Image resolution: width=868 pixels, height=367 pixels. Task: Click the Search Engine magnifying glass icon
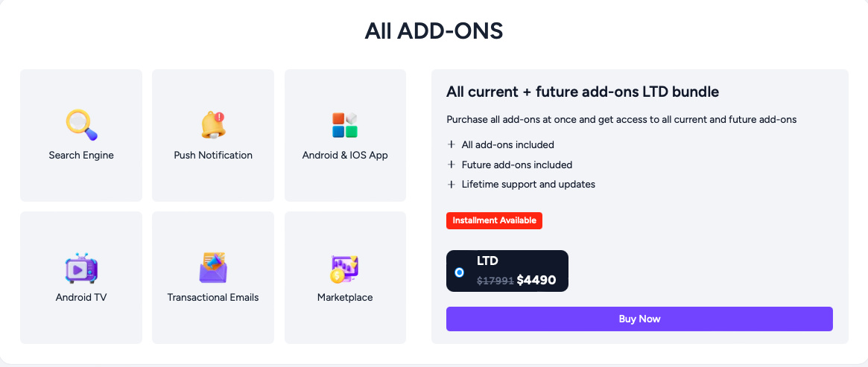click(81, 125)
